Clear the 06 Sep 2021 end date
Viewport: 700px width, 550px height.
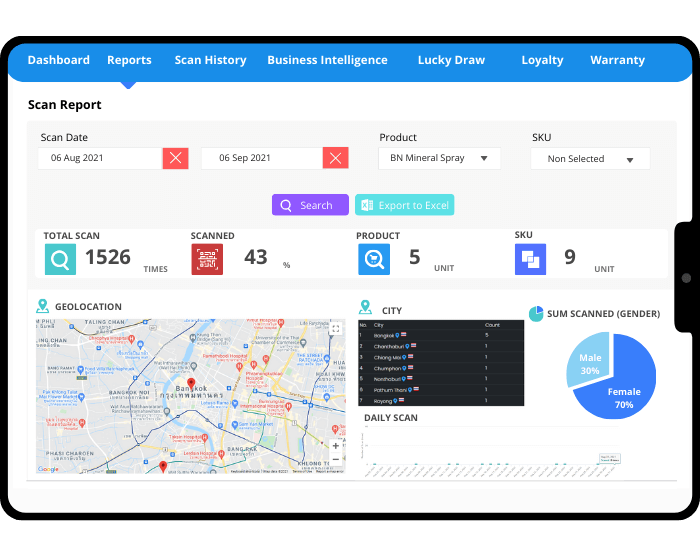[x=336, y=158]
